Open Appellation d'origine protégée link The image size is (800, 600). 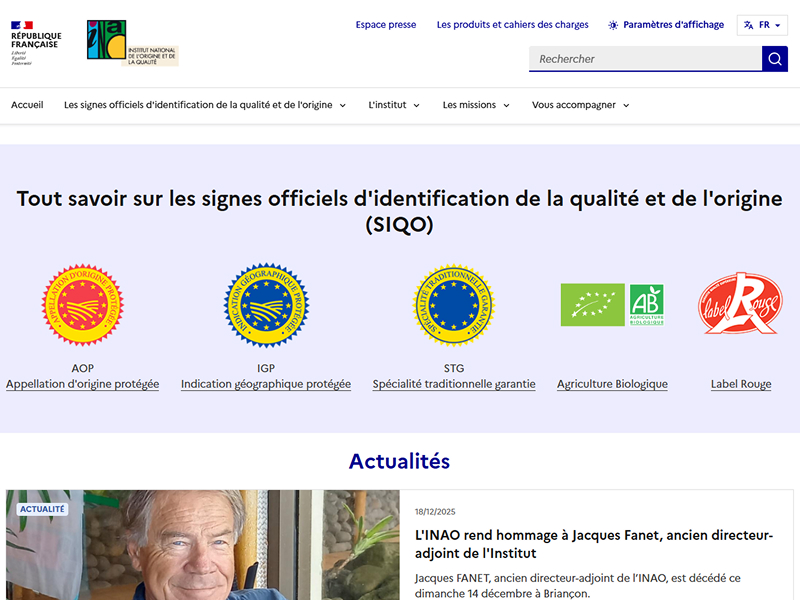[83, 384]
